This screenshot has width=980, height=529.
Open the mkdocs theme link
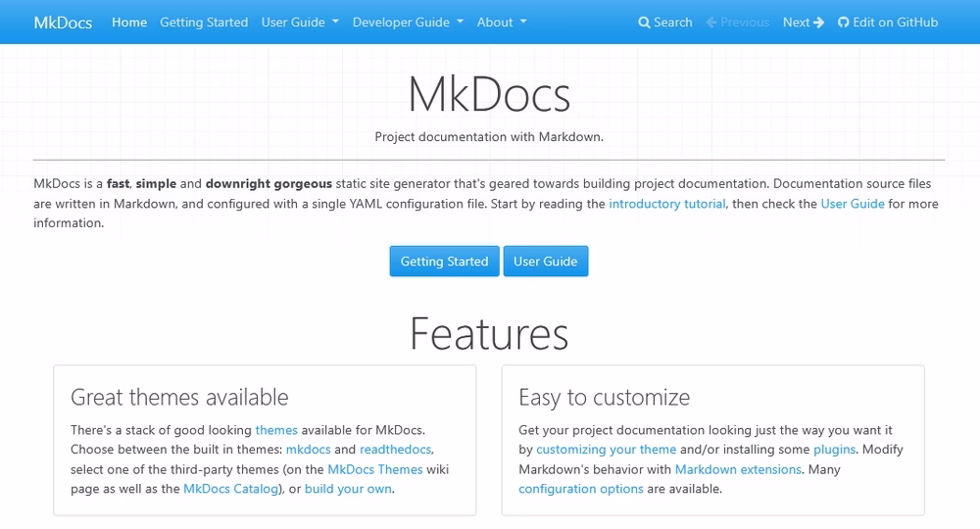[x=308, y=449]
